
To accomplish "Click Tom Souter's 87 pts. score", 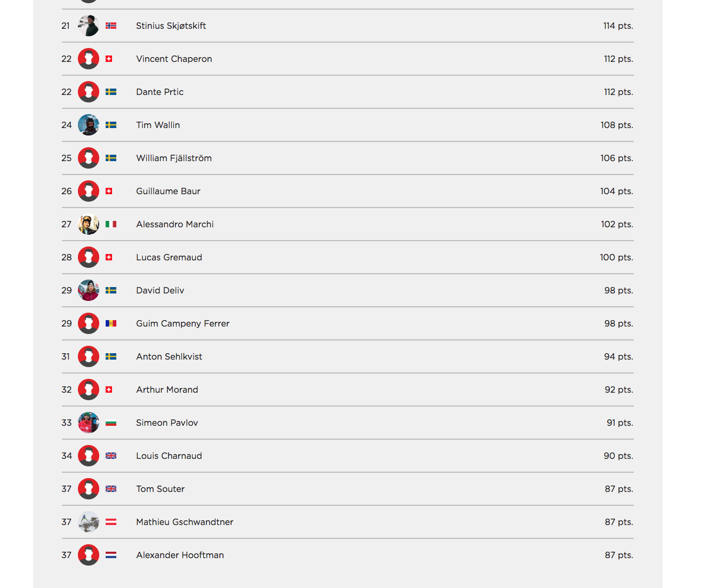I will [x=619, y=489].
